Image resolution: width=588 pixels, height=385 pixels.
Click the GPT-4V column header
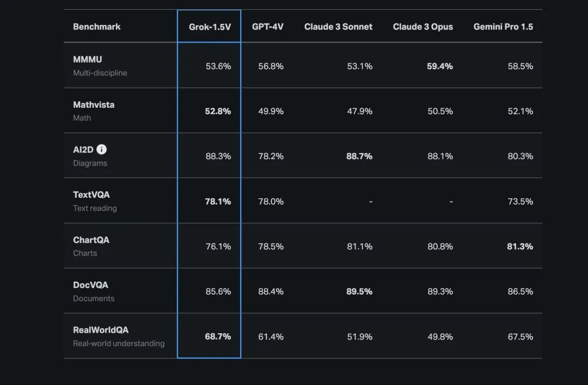coord(267,27)
